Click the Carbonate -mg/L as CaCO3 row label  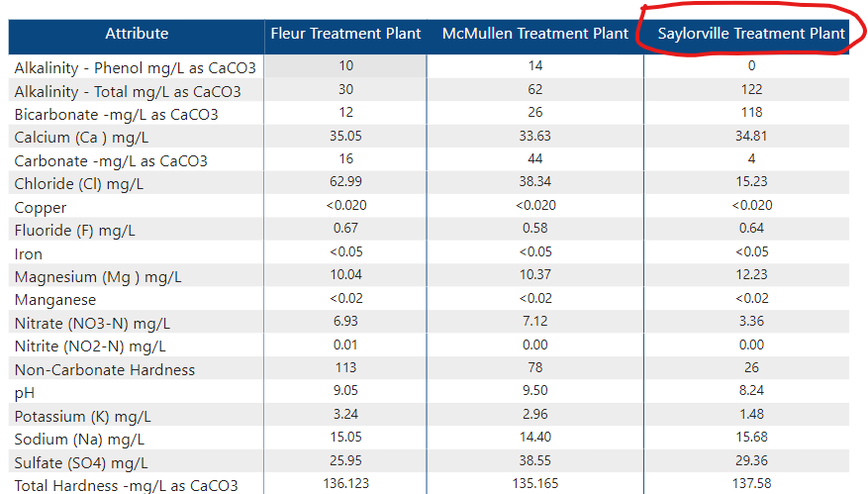coord(111,161)
